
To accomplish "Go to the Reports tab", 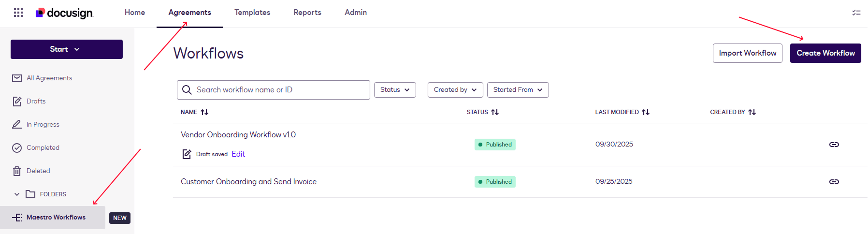I will (307, 13).
